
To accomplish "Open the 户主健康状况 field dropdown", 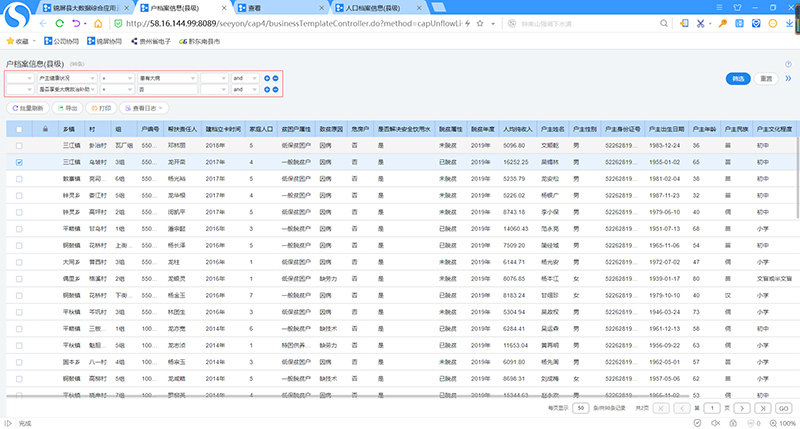I will click(x=67, y=78).
